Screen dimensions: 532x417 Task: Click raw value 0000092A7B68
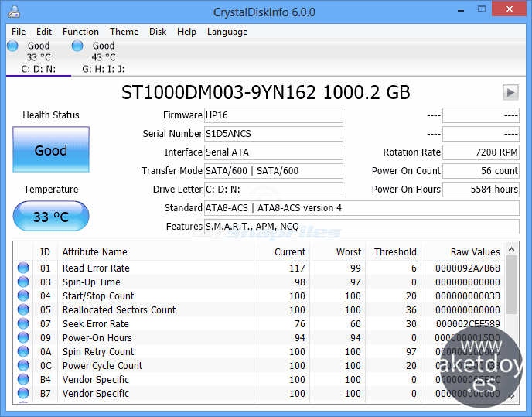pyautogui.click(x=468, y=268)
